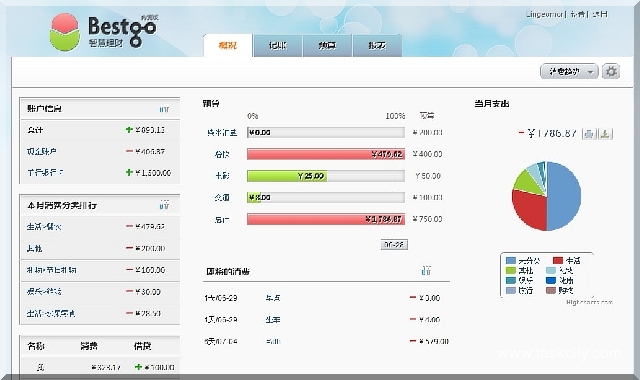Switch to the 记账 tab
This screenshot has height=380, width=640.
[x=278, y=45]
